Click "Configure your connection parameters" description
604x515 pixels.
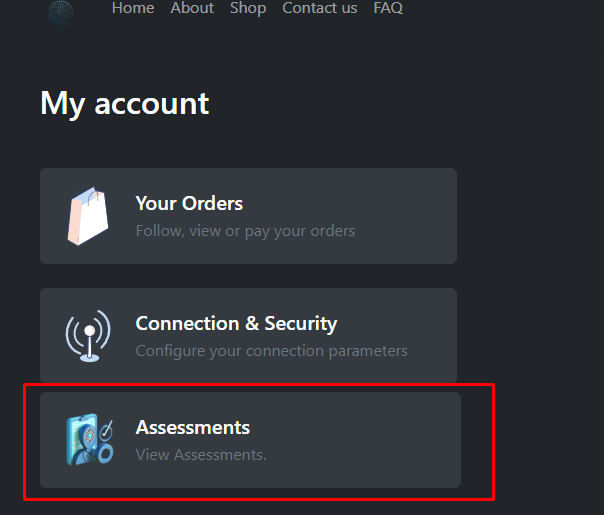click(x=271, y=351)
